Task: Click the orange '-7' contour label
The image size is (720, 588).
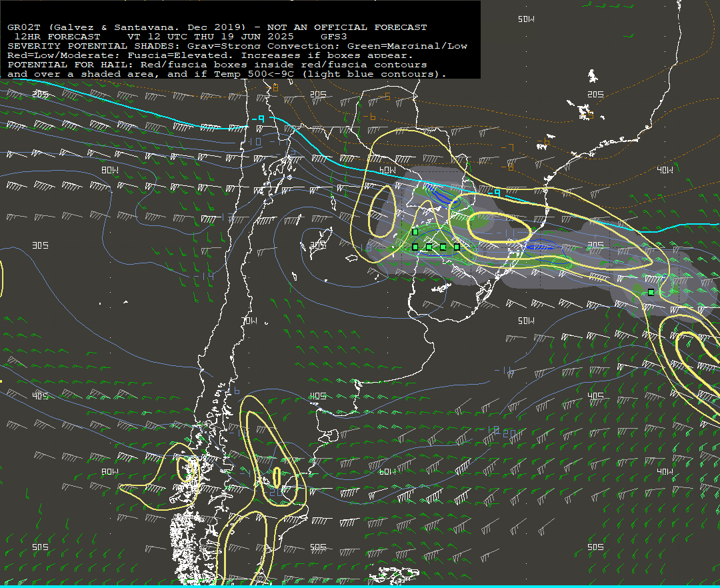Action: (508, 147)
